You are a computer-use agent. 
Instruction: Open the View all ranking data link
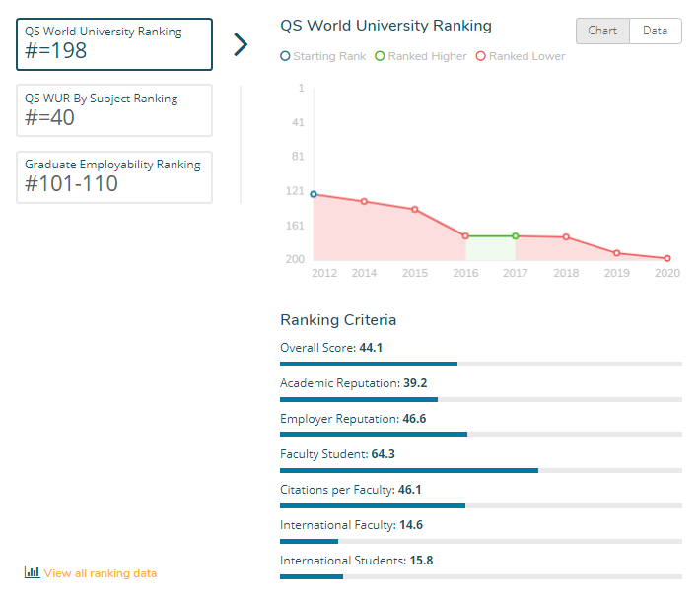point(100,573)
